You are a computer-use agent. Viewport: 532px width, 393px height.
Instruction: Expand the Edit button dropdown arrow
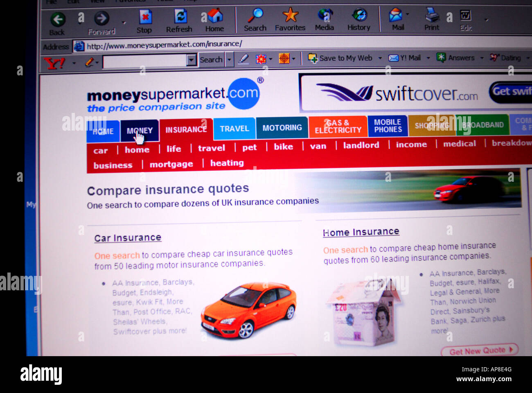tap(486, 20)
